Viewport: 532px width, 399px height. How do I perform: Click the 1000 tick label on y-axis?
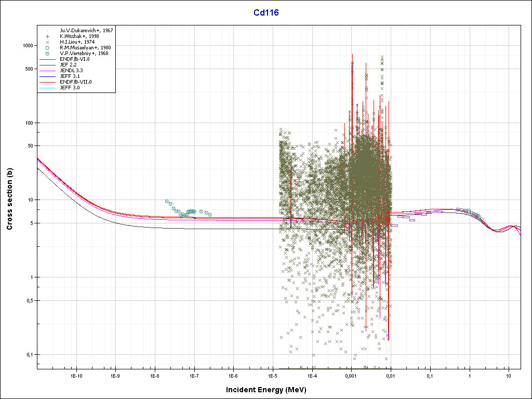coord(28,46)
